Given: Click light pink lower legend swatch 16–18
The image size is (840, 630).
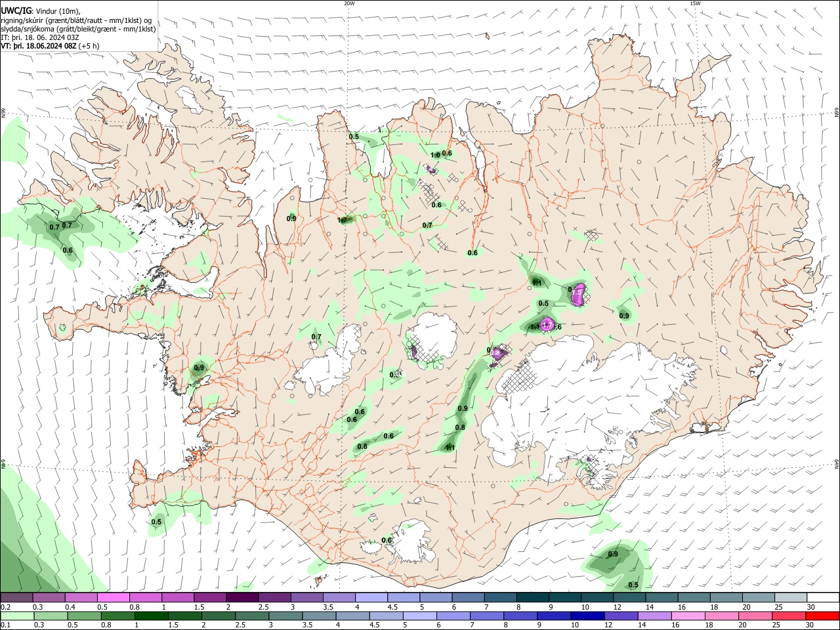Looking at the screenshot, I should tap(689, 616).
